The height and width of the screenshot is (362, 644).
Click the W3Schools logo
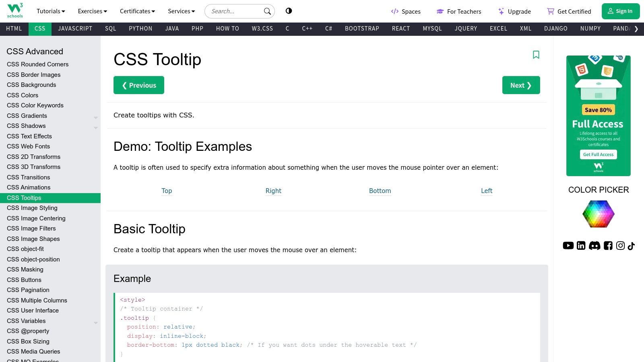coord(15,11)
